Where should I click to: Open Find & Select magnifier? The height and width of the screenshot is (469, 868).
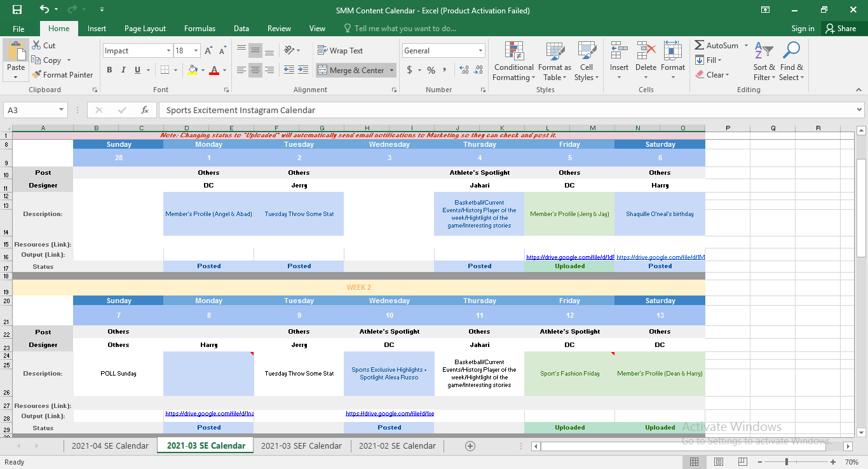[x=792, y=62]
